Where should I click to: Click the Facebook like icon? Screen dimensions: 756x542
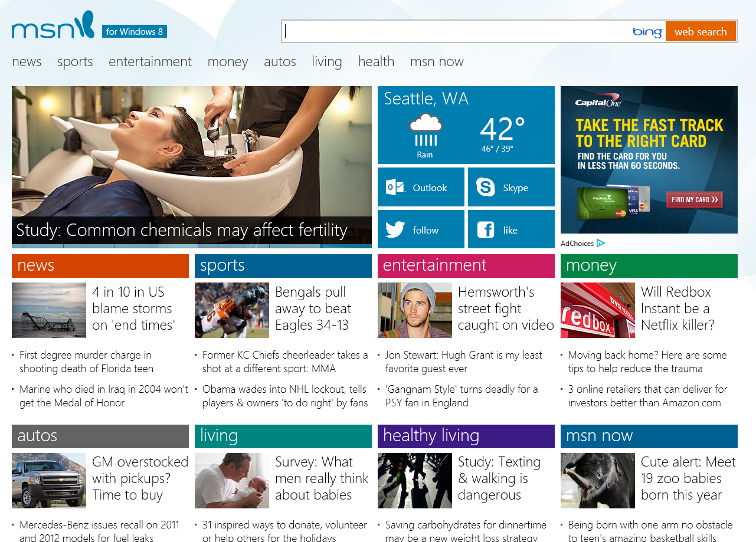[x=485, y=230]
